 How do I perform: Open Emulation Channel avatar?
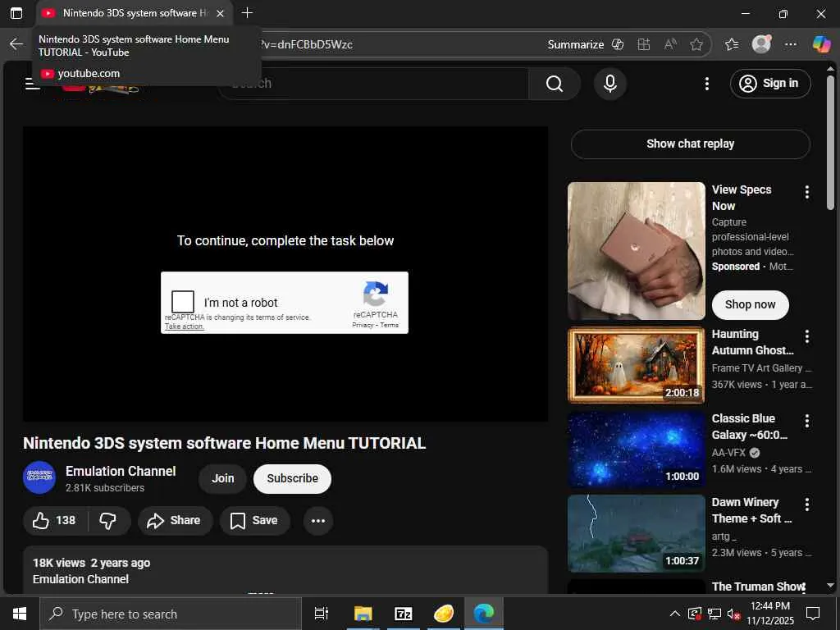click(39, 477)
